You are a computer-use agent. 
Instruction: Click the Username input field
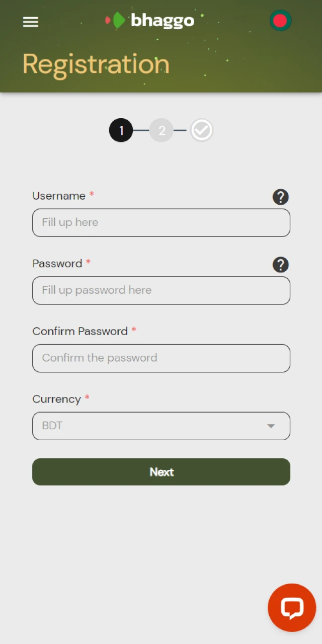click(x=161, y=222)
